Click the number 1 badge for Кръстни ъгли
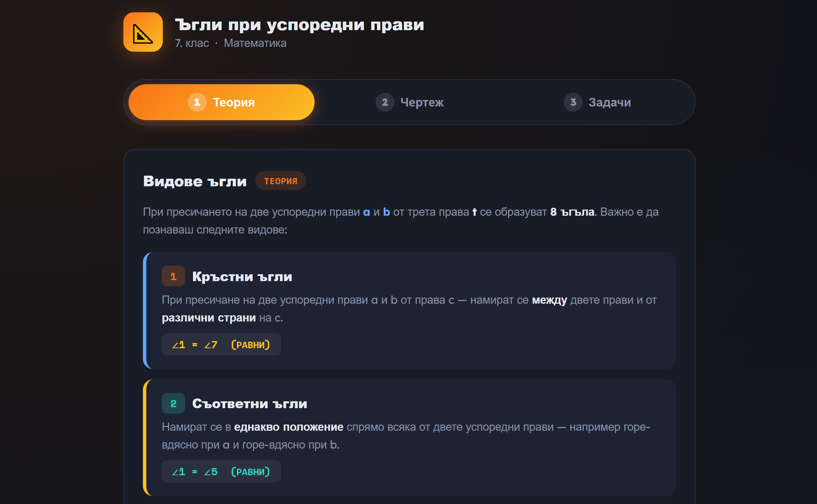This screenshot has height=504, width=817. coord(173,276)
